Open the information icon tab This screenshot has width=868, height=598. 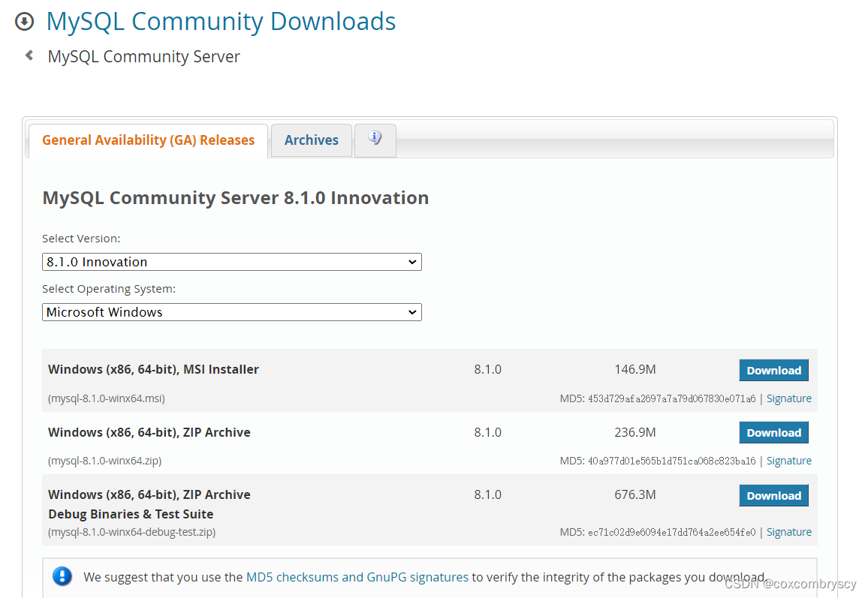(x=375, y=140)
